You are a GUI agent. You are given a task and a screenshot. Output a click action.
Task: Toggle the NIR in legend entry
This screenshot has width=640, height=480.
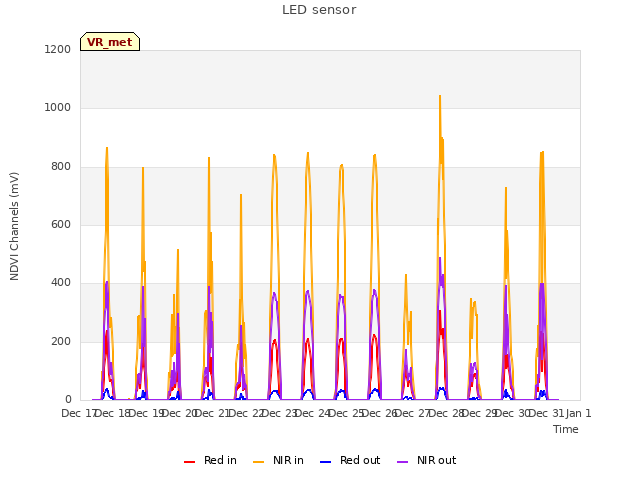278,460
